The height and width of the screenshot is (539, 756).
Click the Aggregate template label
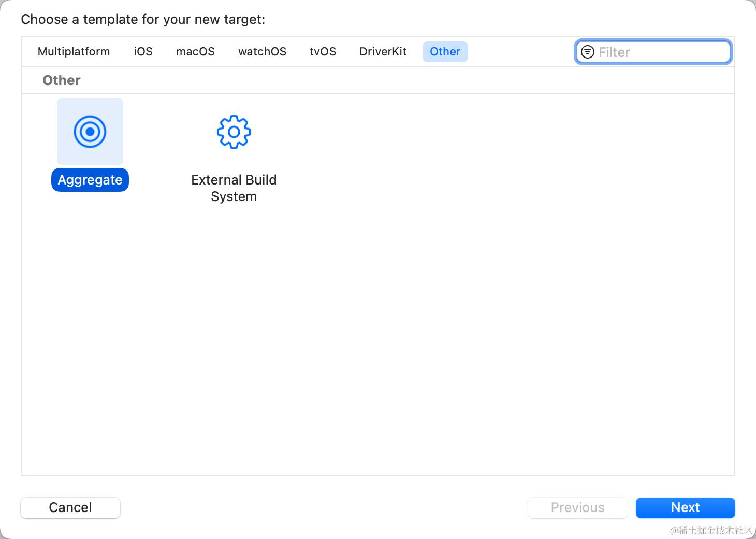point(90,180)
